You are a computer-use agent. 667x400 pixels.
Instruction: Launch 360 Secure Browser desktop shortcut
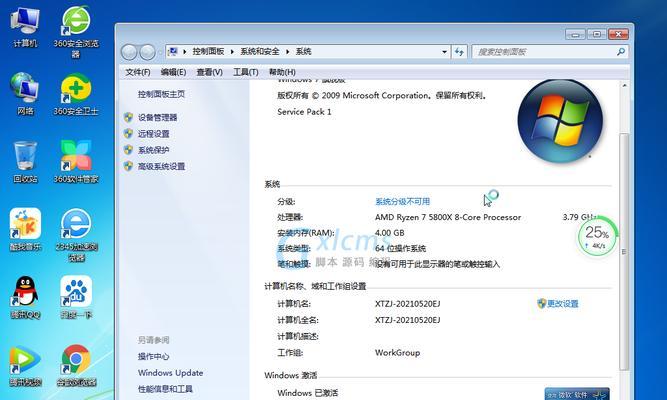[x=76, y=32]
